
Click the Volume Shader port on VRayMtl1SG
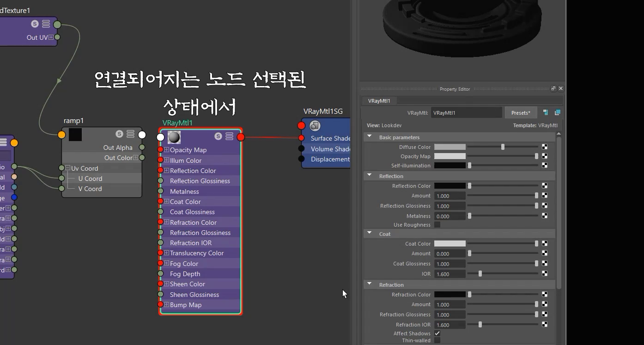pyautogui.click(x=301, y=148)
